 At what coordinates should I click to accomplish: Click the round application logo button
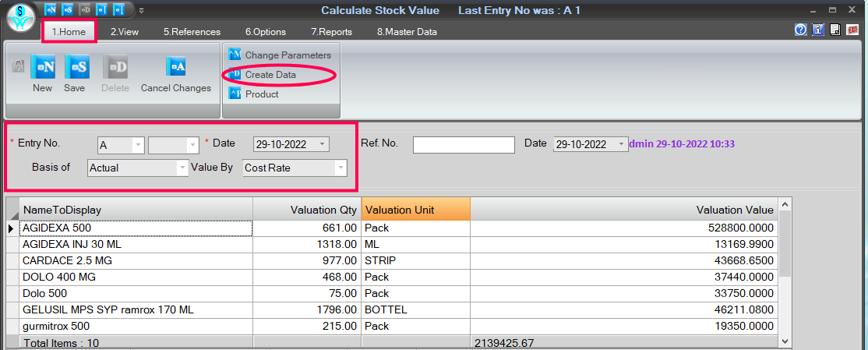click(22, 19)
